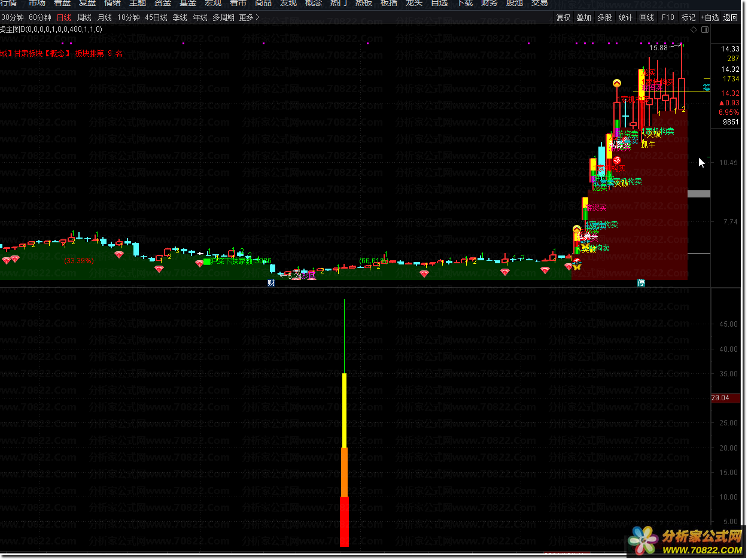The height and width of the screenshot is (560, 748).
Task: Click the (33.39%) label on chart
Action: click(79, 261)
